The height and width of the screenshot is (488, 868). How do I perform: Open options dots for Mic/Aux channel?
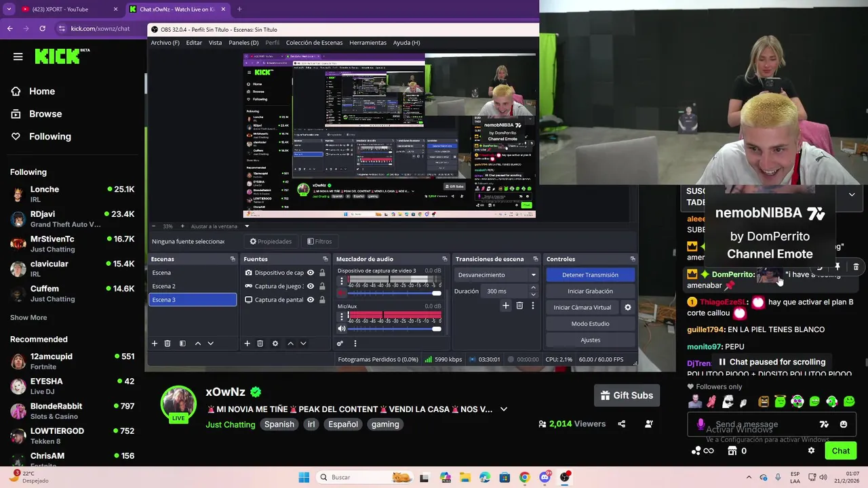point(341,316)
